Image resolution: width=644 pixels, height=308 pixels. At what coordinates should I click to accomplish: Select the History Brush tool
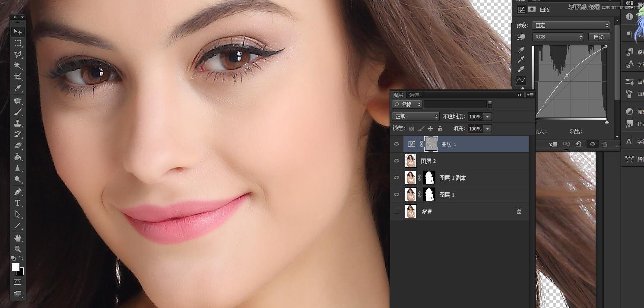[18, 134]
